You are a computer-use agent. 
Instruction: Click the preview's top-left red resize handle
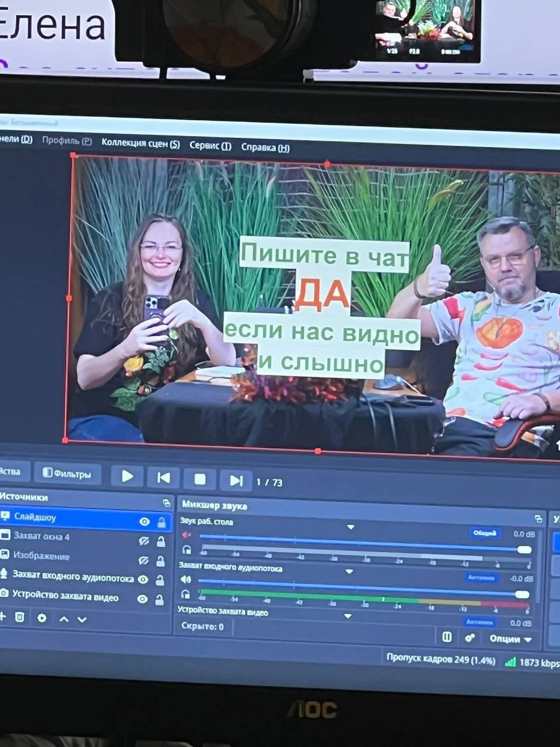[73, 156]
